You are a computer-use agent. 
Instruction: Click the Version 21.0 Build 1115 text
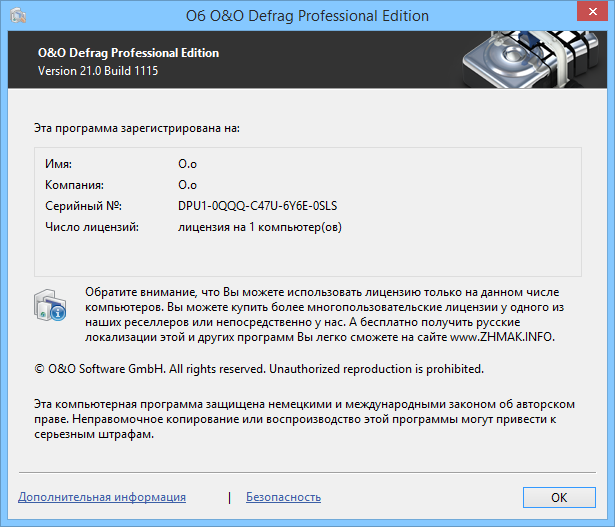98,72
